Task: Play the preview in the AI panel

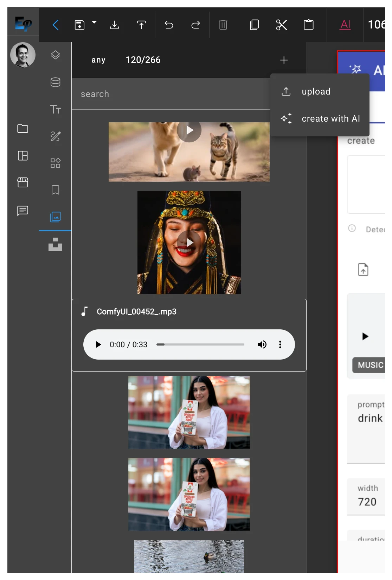Action: (x=365, y=336)
